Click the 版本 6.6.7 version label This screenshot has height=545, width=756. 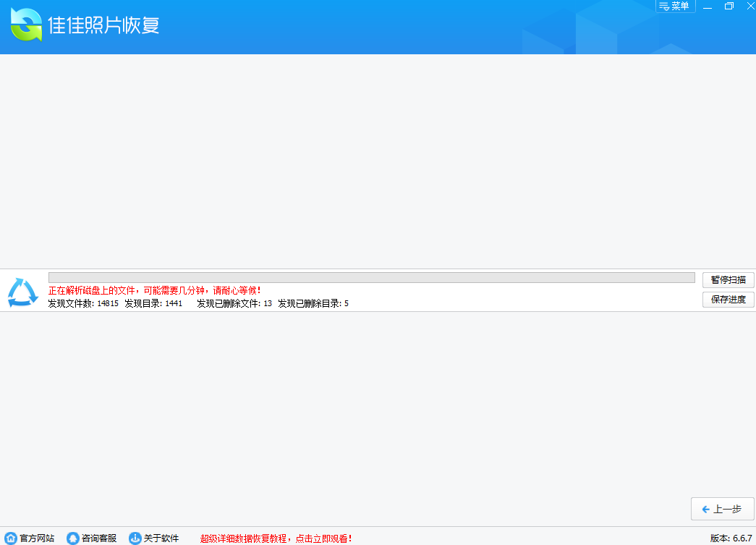coord(731,538)
